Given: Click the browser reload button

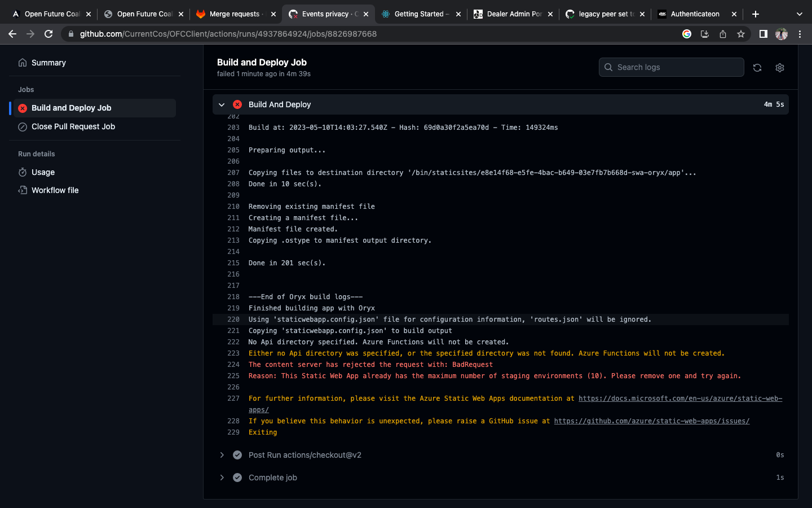Looking at the screenshot, I should tap(48, 34).
